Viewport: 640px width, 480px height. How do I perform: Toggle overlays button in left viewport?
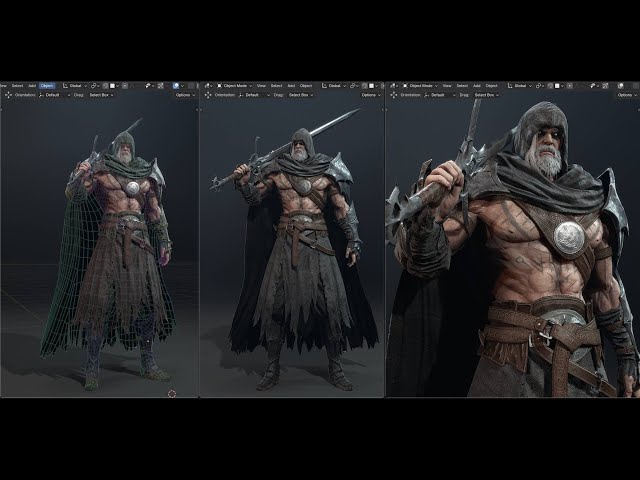(x=176, y=86)
